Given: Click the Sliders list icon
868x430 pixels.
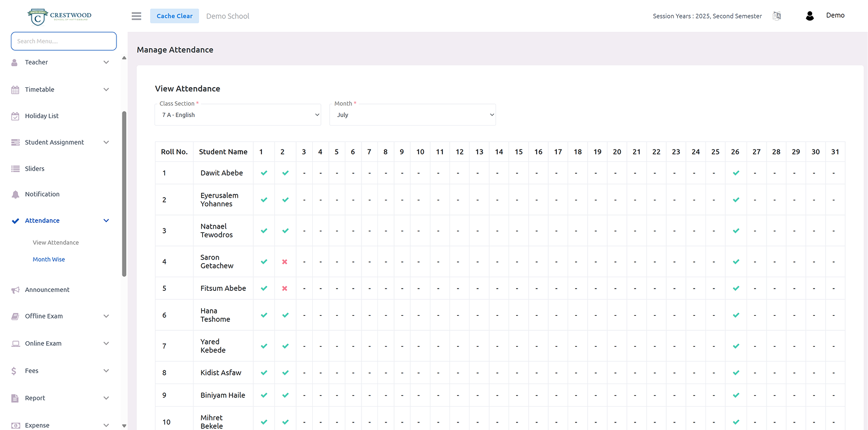Looking at the screenshot, I should pyautogui.click(x=15, y=169).
